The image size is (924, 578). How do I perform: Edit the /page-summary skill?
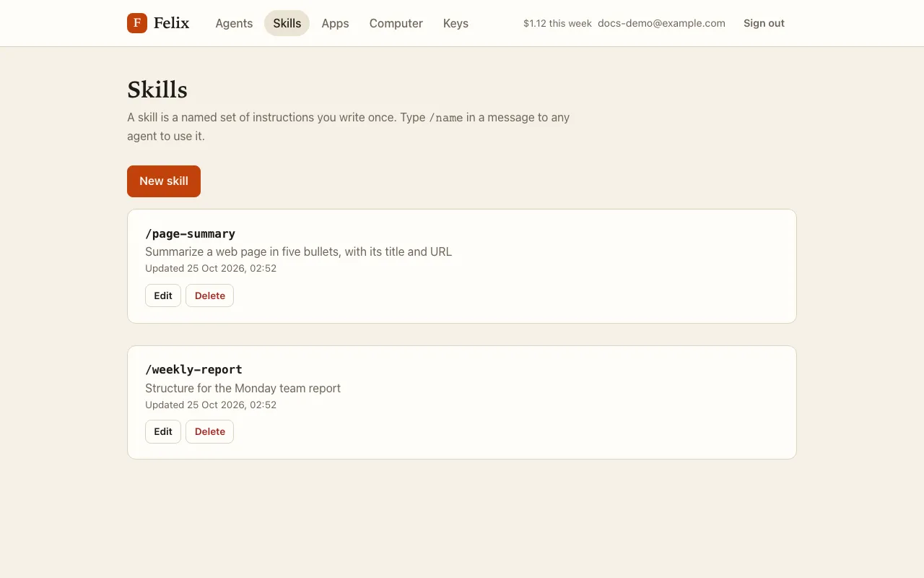click(x=163, y=296)
